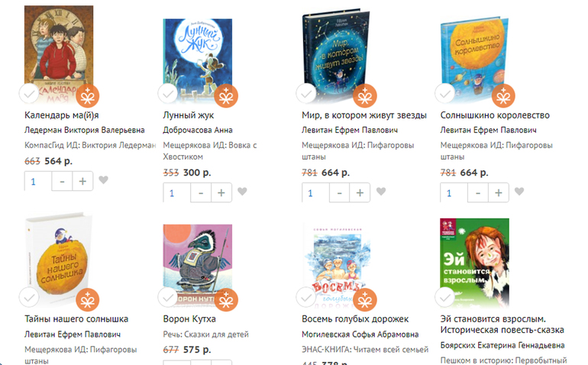Open series link Речь: Сказки для детей
The image size is (588, 365).
tap(206, 334)
